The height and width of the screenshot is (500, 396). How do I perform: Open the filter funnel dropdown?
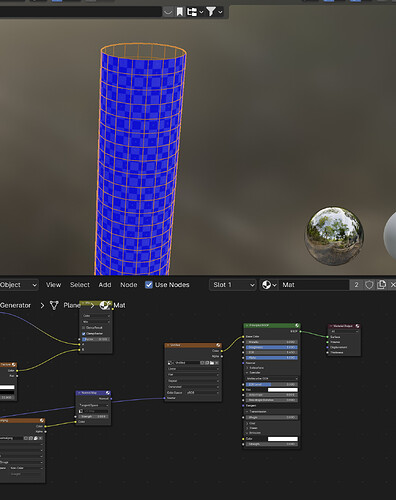pos(214,12)
